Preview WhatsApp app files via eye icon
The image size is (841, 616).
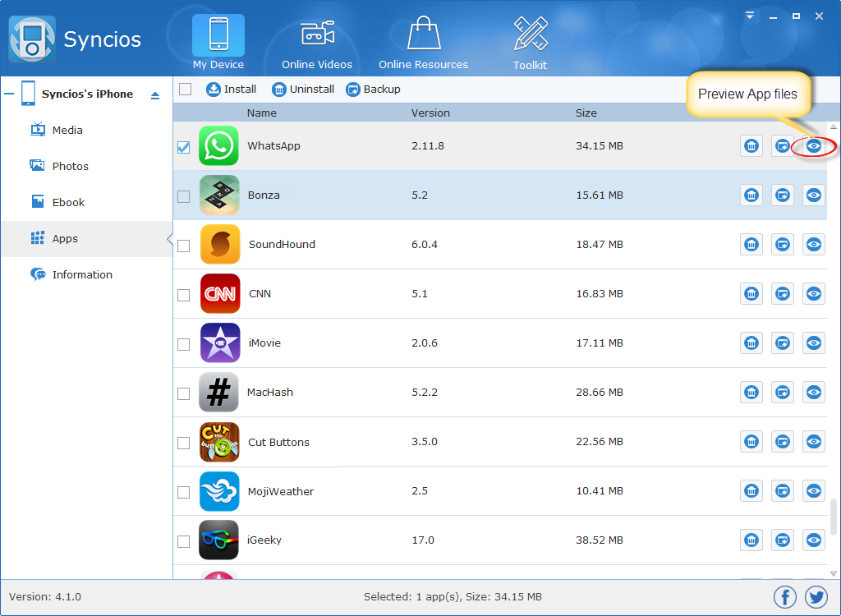click(814, 146)
